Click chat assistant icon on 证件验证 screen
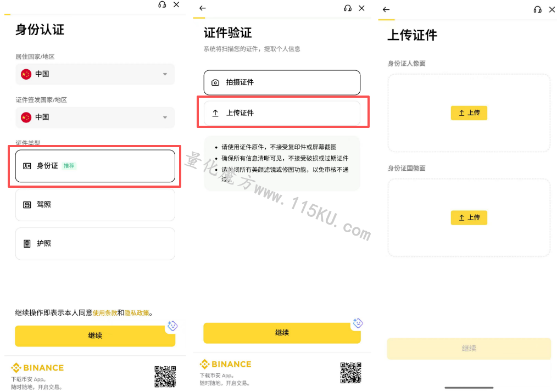The image size is (557, 392). point(358,323)
